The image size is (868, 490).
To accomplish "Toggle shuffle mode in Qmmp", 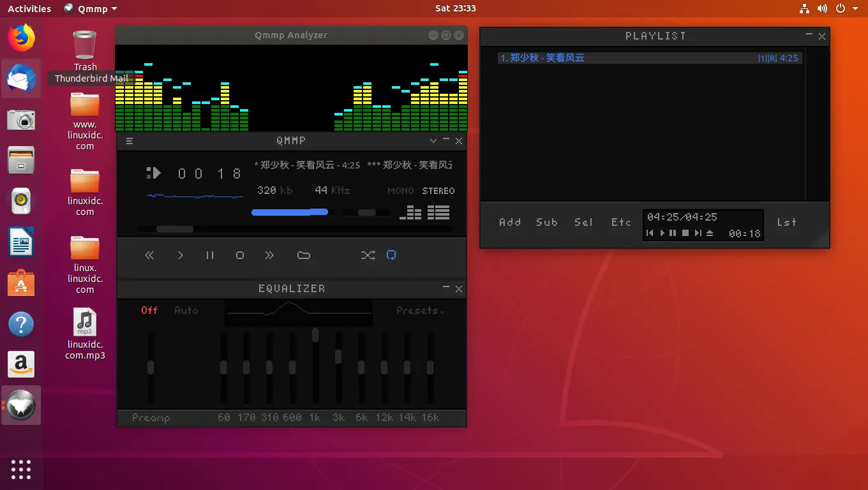I will (368, 255).
